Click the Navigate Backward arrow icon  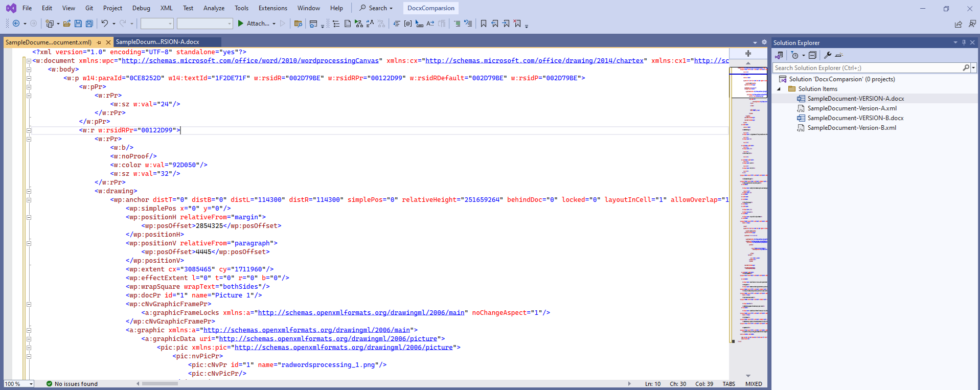pyautogui.click(x=16, y=24)
